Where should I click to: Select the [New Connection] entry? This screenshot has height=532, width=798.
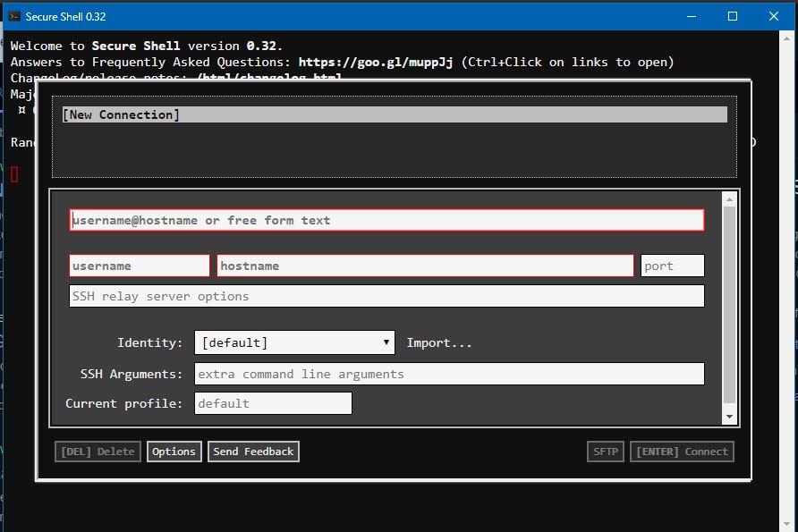click(x=395, y=114)
